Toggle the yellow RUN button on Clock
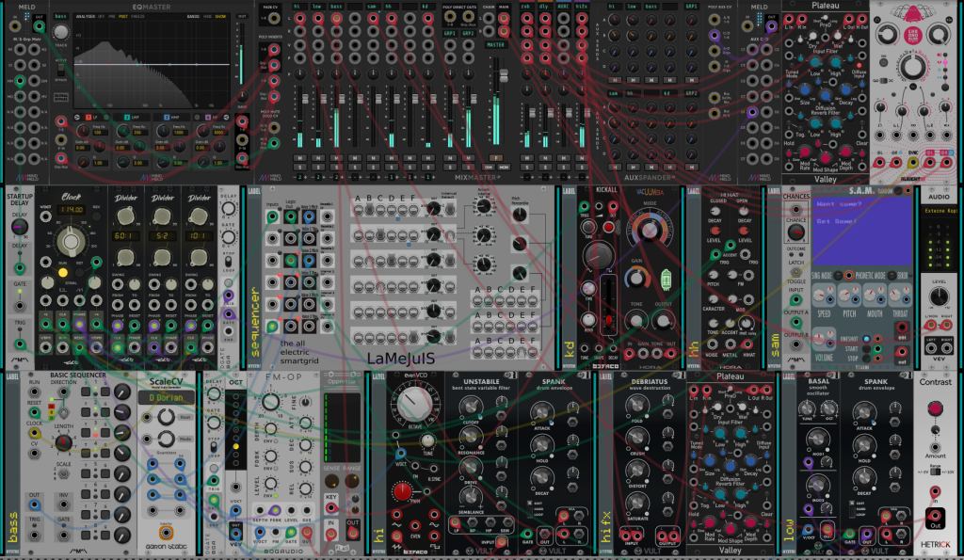964x560 pixels. pos(63,272)
